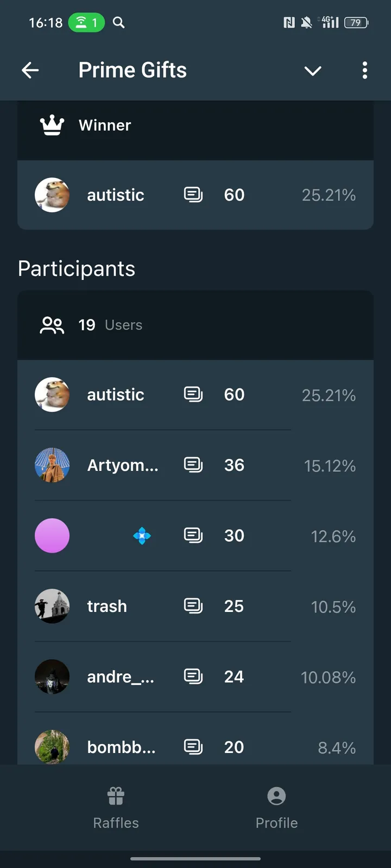The width and height of the screenshot is (391, 868).
Task: Open winner autistic's avatar
Action: pos(52,195)
